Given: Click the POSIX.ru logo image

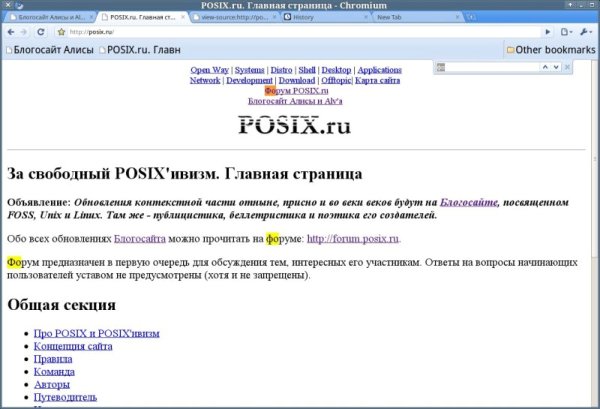Looking at the screenshot, I should [x=294, y=125].
